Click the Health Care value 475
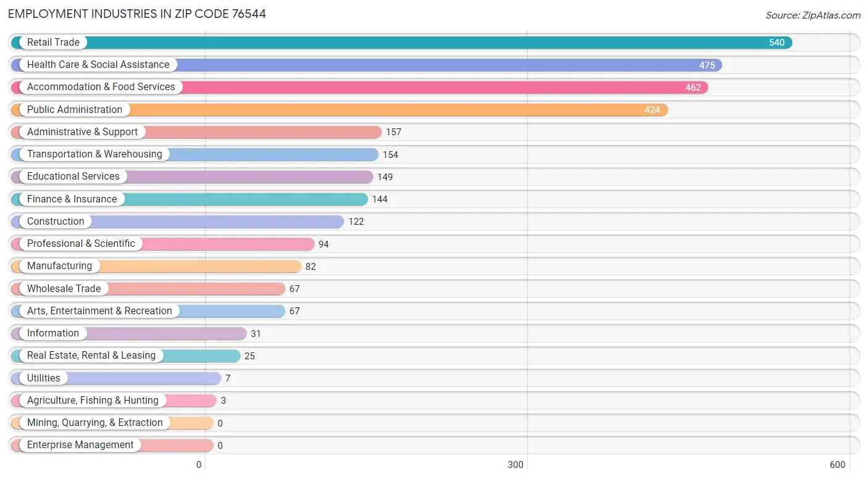Viewport: 868px width, 479px height. pyautogui.click(x=707, y=65)
